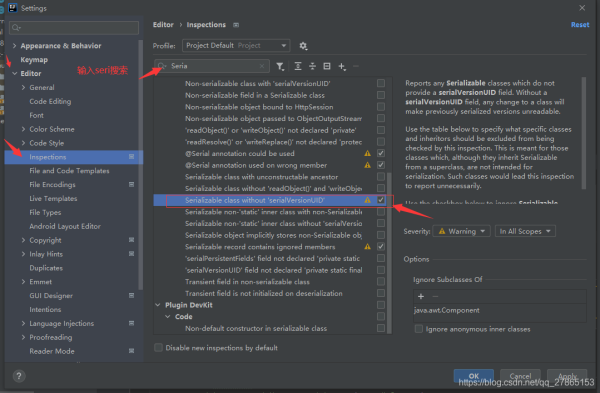Toggle Disable new inspections by default

coord(158,347)
